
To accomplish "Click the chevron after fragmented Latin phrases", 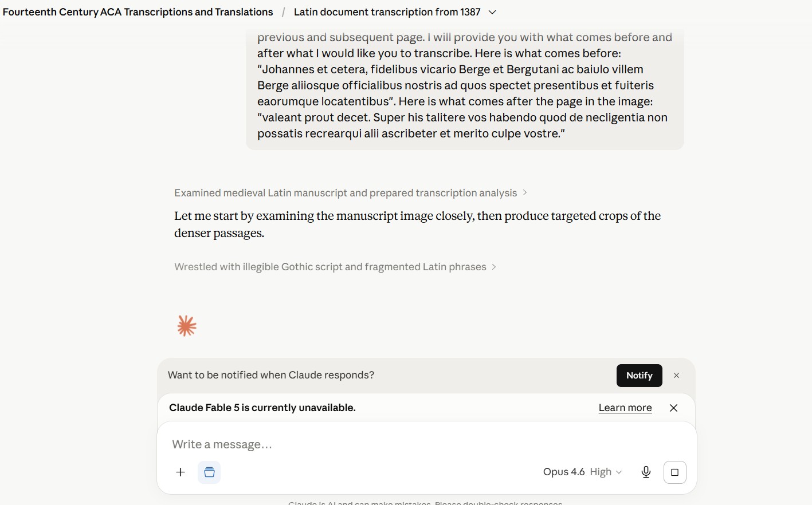I will point(493,267).
